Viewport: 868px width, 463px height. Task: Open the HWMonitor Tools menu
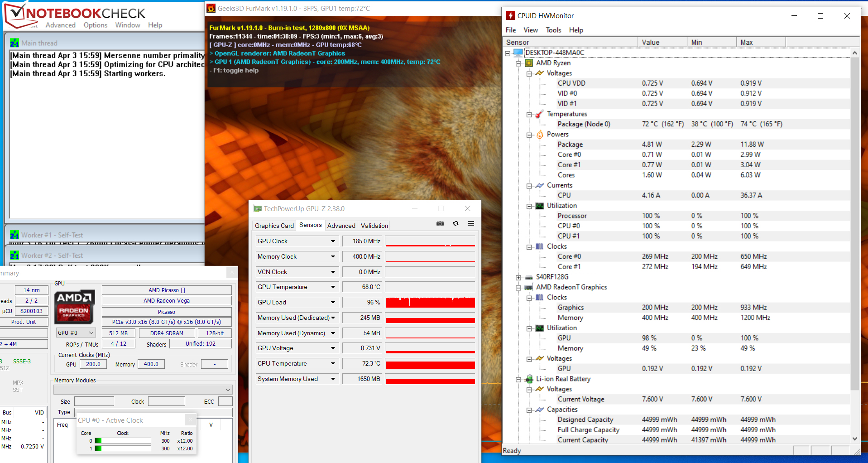[x=553, y=30]
